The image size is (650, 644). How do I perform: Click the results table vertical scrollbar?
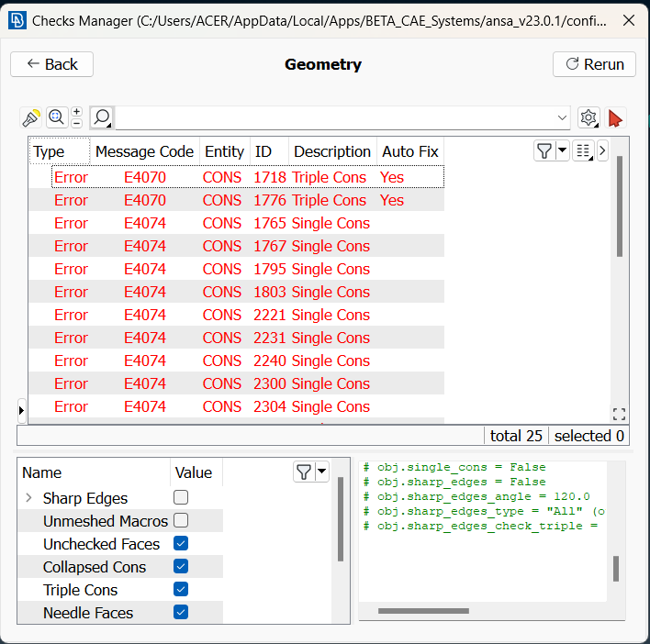pyautogui.click(x=620, y=206)
